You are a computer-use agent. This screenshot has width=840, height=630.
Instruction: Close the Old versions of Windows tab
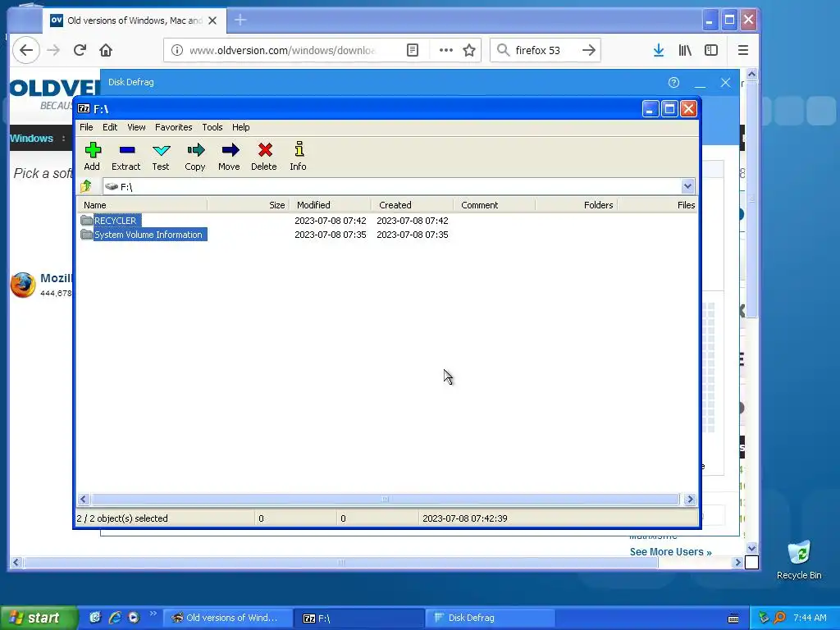pyautogui.click(x=212, y=21)
